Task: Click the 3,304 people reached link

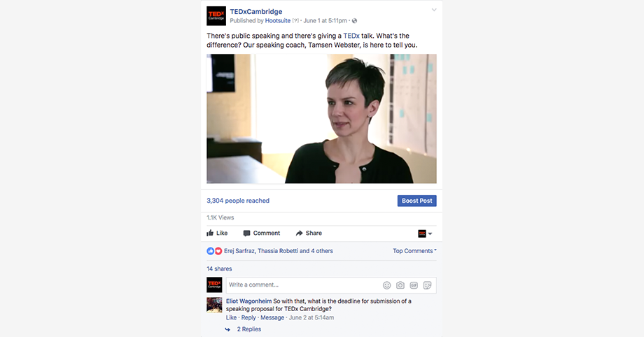Action: [238, 201]
